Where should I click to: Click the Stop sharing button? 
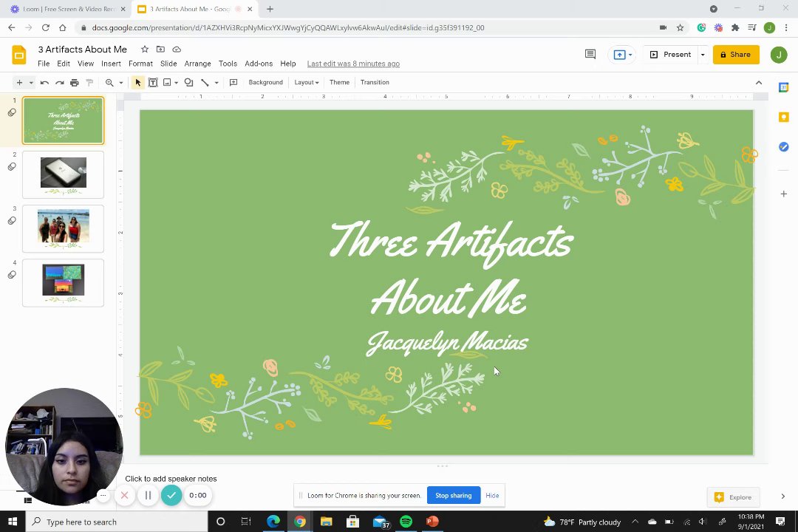453,496
